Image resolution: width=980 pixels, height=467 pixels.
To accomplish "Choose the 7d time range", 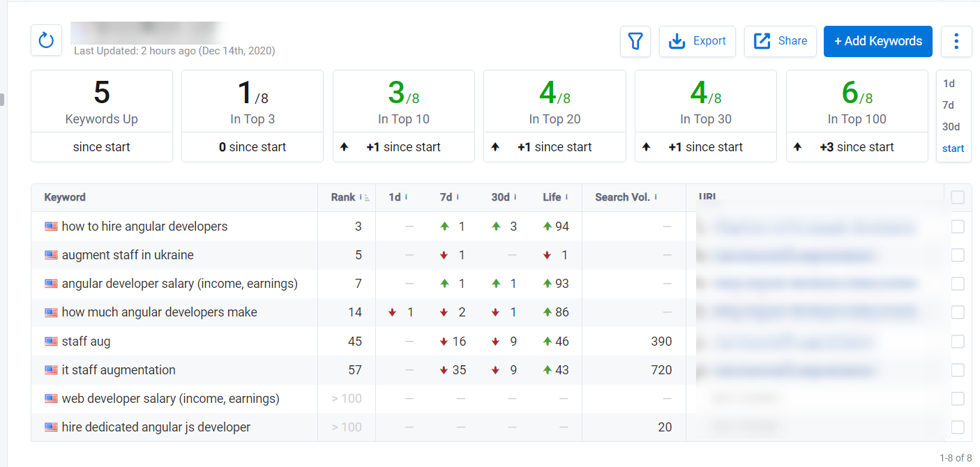I will coord(949,105).
